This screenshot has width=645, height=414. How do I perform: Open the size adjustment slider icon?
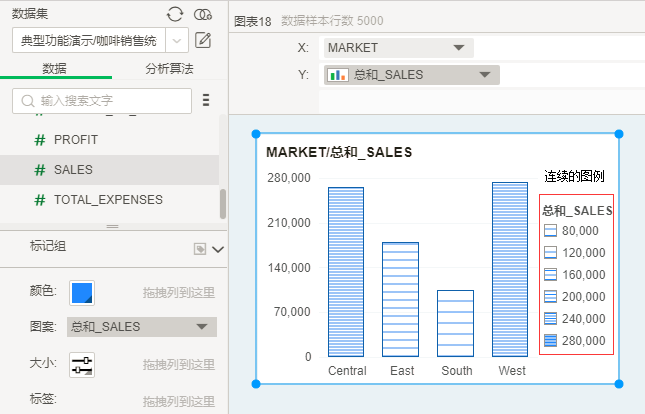point(82,365)
